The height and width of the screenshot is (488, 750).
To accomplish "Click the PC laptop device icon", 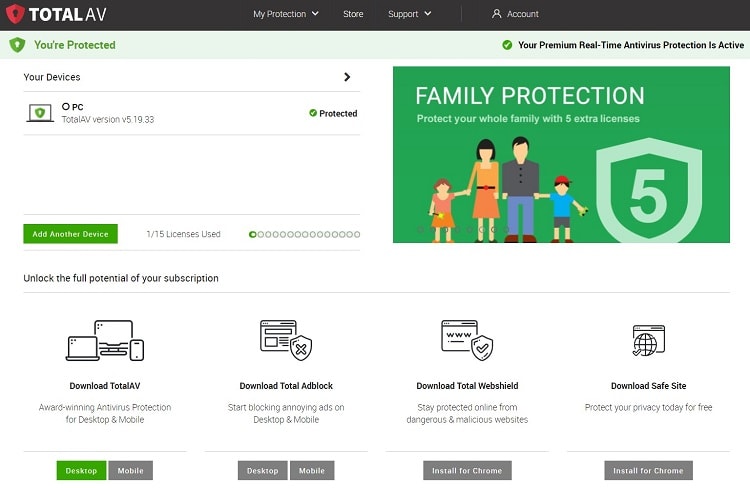I will point(40,113).
